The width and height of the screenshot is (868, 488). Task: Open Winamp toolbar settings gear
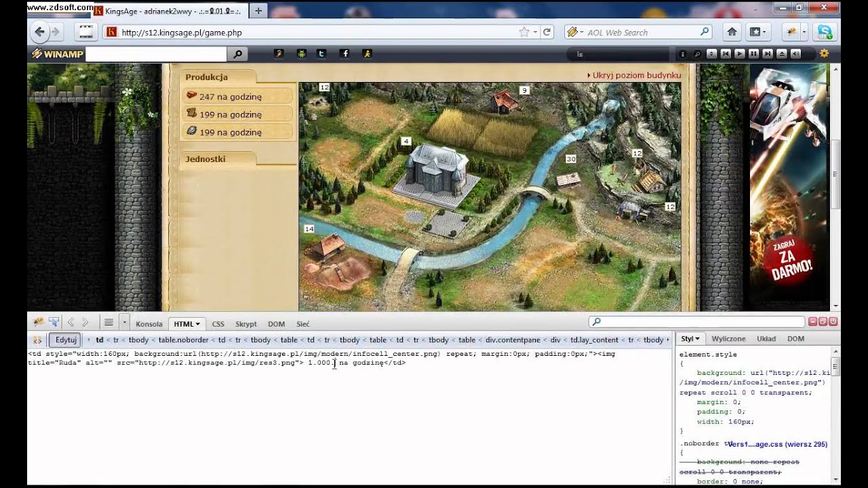(824, 54)
